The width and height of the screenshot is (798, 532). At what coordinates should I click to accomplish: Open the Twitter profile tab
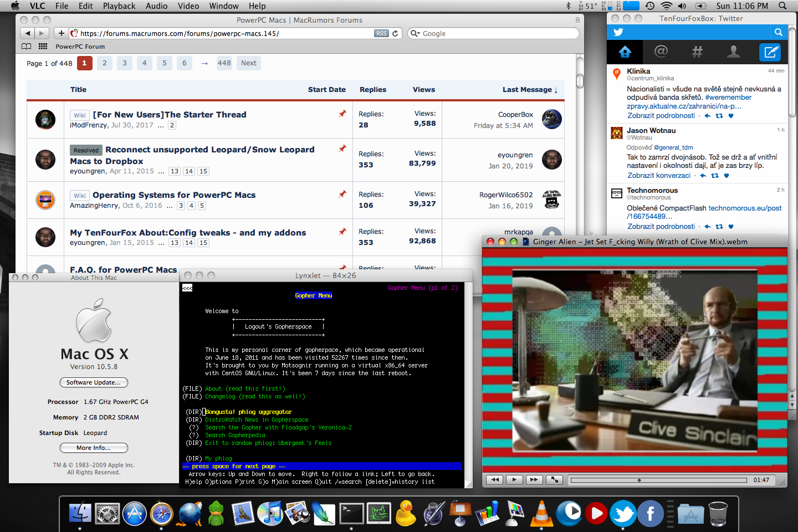click(x=734, y=52)
